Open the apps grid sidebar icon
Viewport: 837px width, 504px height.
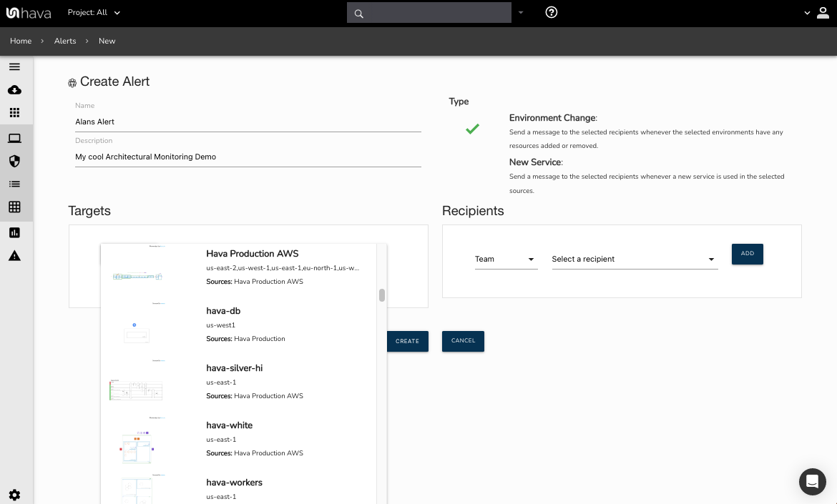click(x=14, y=112)
